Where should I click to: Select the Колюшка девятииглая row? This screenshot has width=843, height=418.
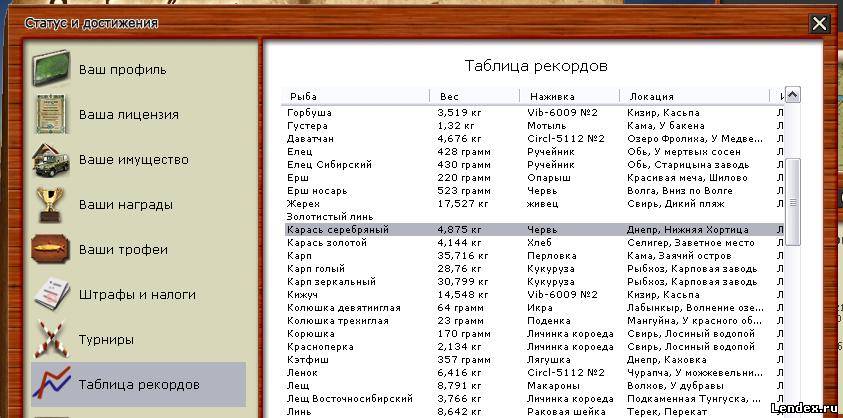click(534, 308)
